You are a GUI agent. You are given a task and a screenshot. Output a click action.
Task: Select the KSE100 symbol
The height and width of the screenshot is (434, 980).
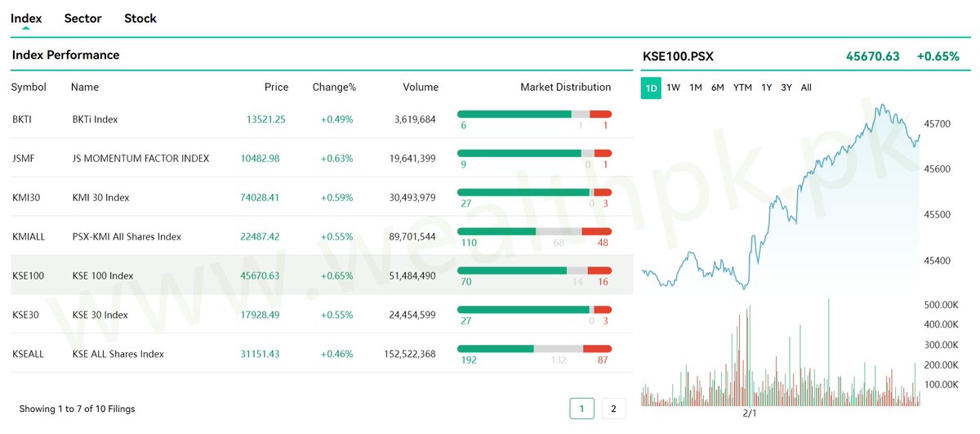tap(28, 276)
